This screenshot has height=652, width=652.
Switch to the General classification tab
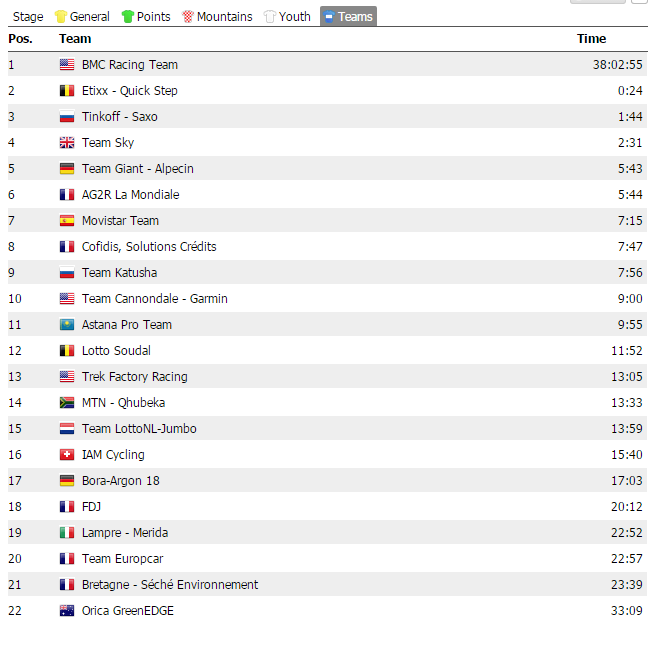tap(89, 17)
